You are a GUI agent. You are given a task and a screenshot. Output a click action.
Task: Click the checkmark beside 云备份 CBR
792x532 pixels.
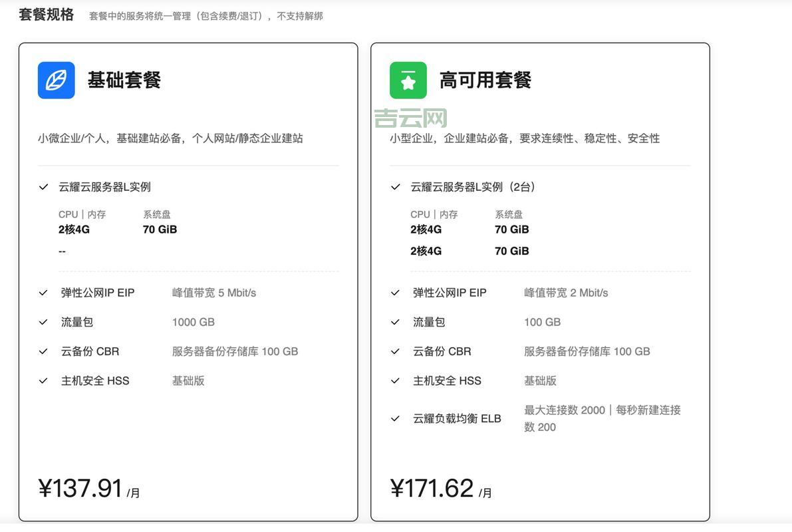42,350
